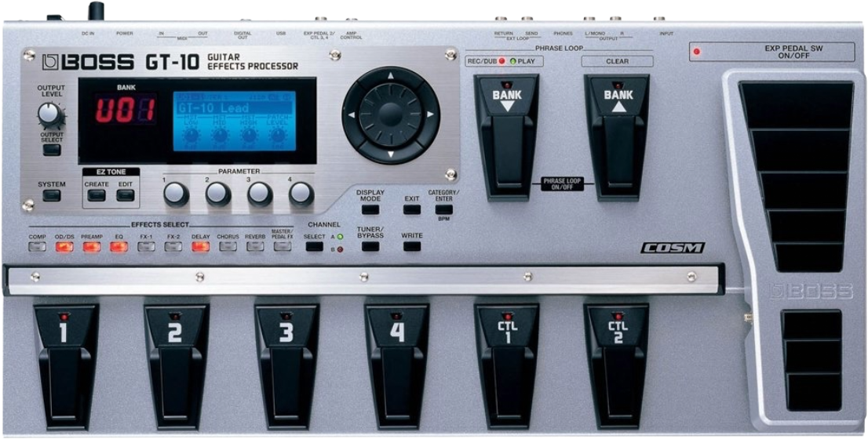Step on footswitch pedal 2
Screen dimensions: 868x439
coord(175,365)
